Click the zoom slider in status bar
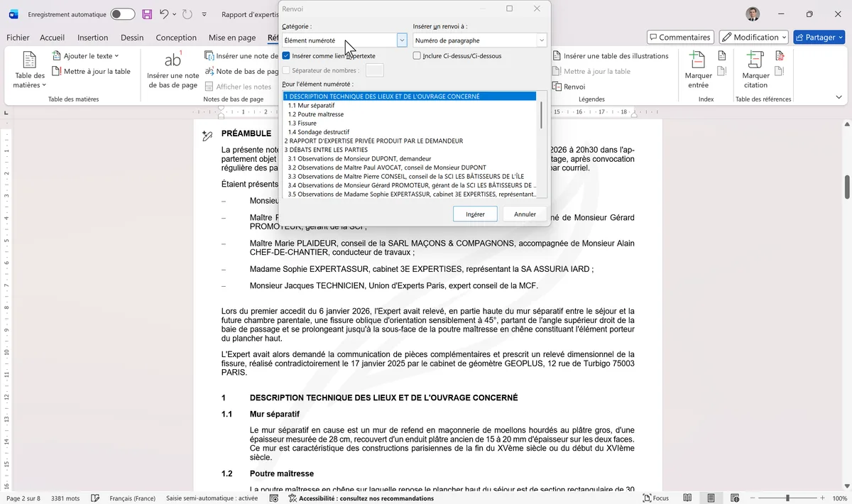Image resolution: width=852 pixels, height=504 pixels. click(787, 498)
